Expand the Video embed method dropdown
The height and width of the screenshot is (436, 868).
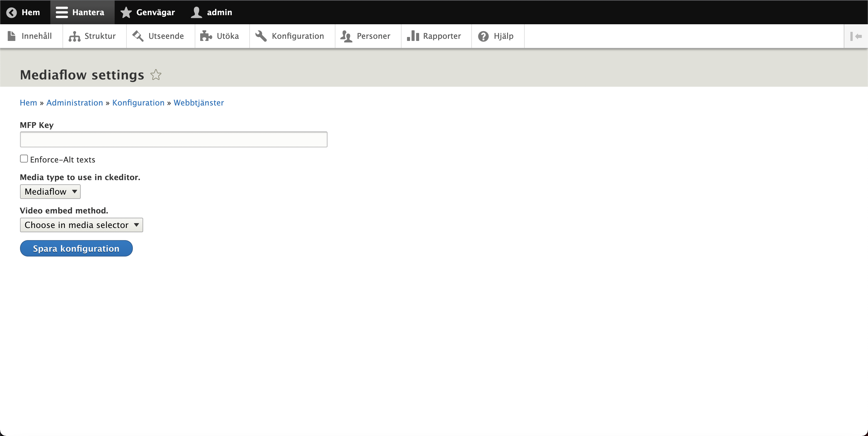81,225
